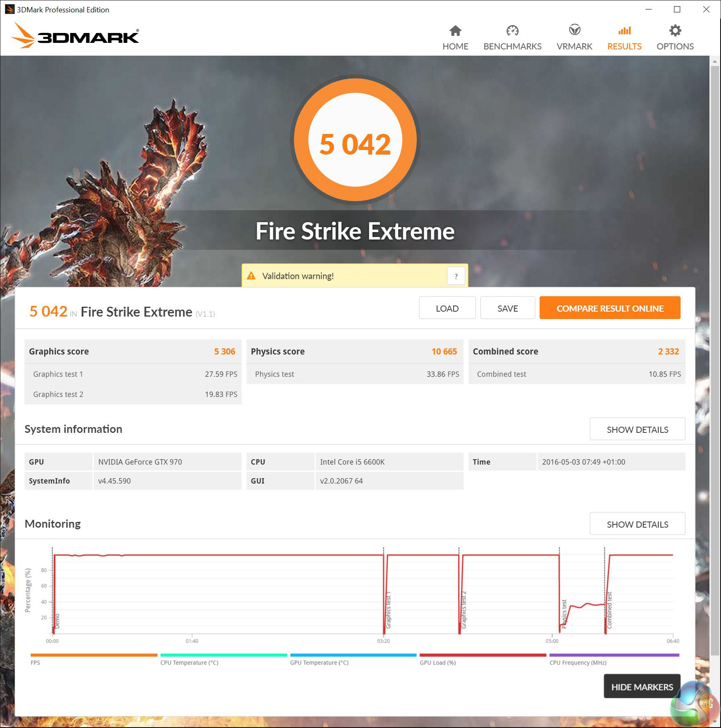
Task: Click the validation warning triangle icon
Action: click(251, 276)
